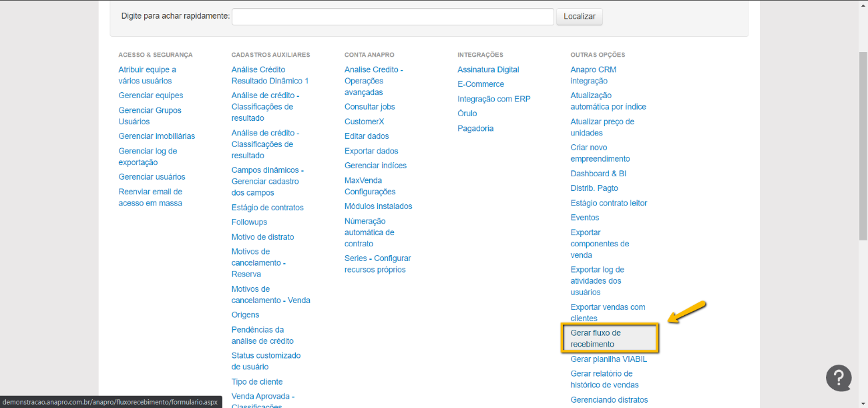Focus the quick search input field
868x408 pixels.
point(393,17)
